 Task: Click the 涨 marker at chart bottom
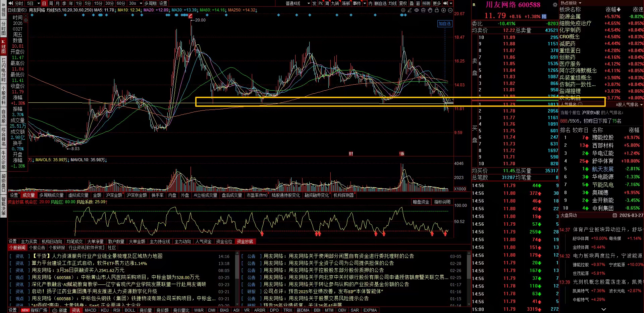pos(402,153)
